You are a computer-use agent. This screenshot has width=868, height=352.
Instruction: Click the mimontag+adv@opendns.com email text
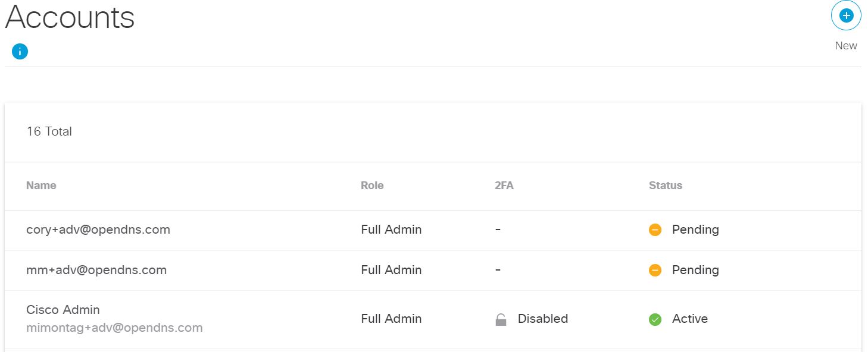(x=114, y=328)
